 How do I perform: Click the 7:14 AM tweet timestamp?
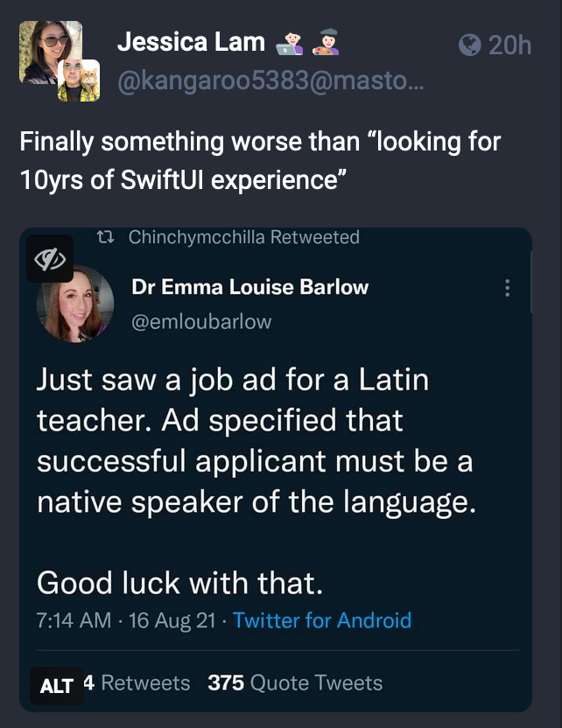[74, 620]
